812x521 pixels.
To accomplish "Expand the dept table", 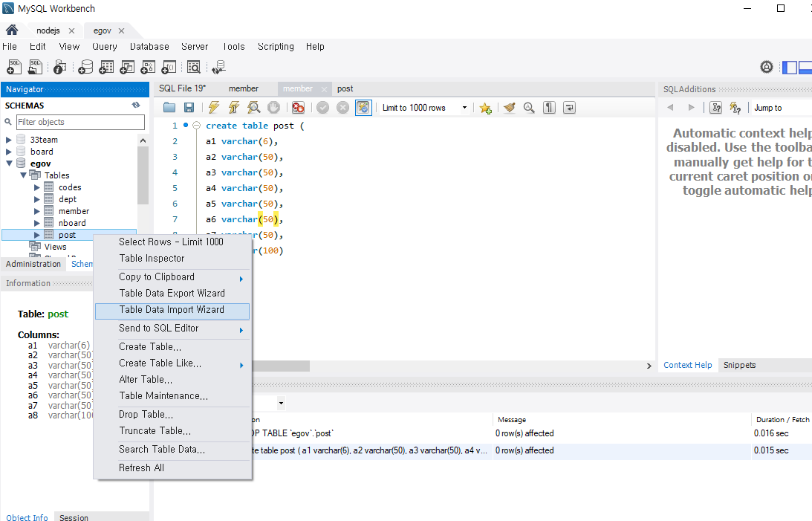I will coord(36,199).
